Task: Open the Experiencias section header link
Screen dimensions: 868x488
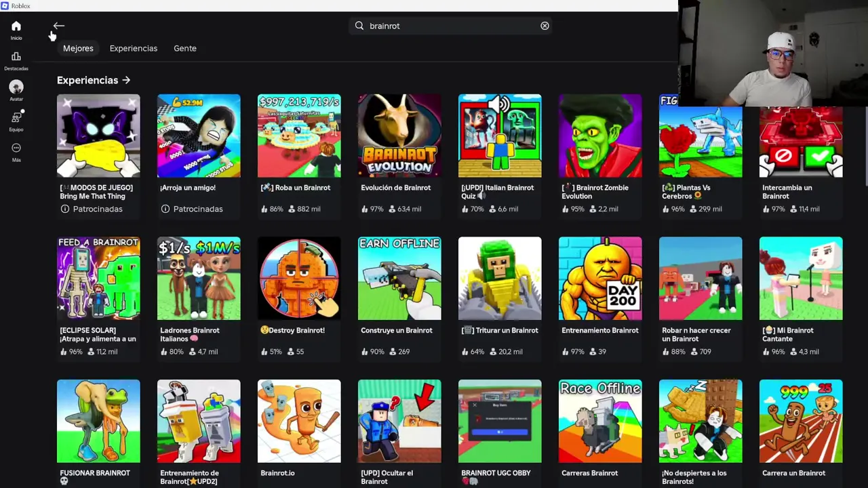Action: [94, 80]
